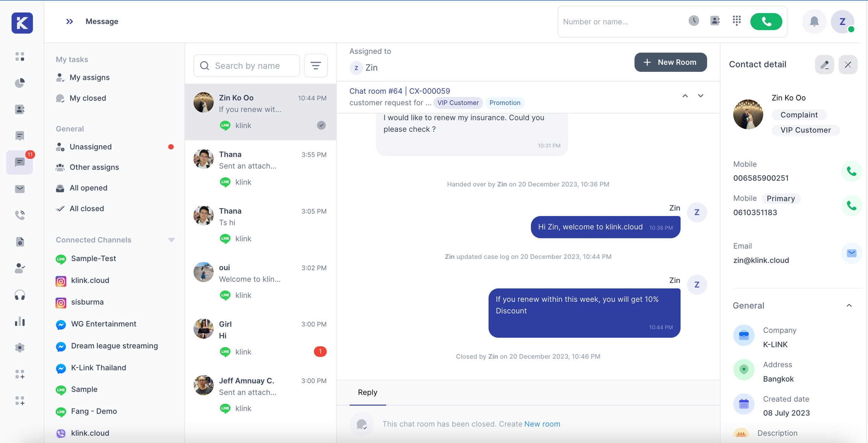868x443 pixels.
Task: Edit contact detail with pencil icon
Action: (824, 64)
